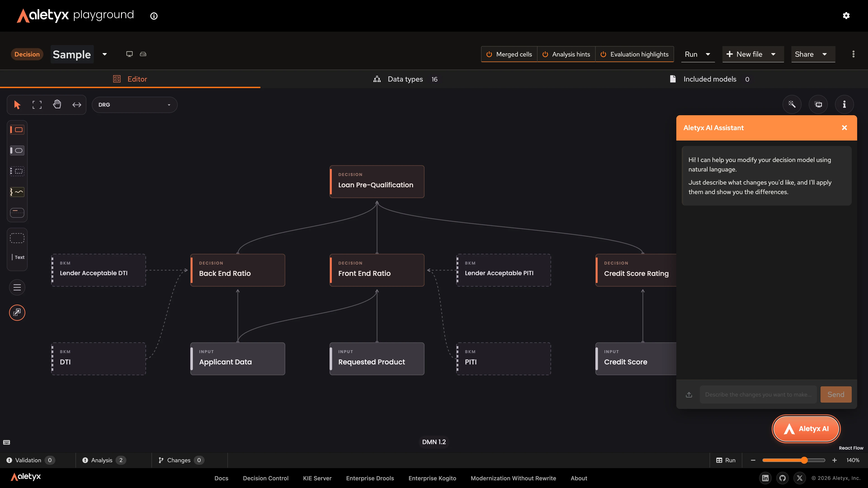
Task: Click the external nodes import icon
Action: pos(17,312)
